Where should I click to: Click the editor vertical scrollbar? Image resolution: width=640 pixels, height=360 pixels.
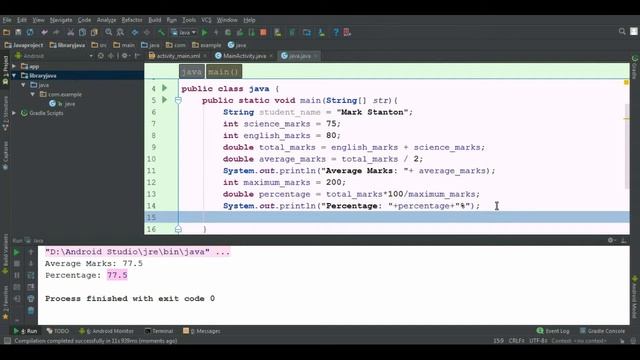627,146
